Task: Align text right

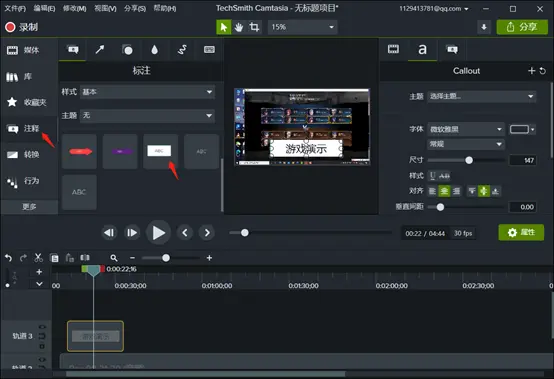Action: 456,191
